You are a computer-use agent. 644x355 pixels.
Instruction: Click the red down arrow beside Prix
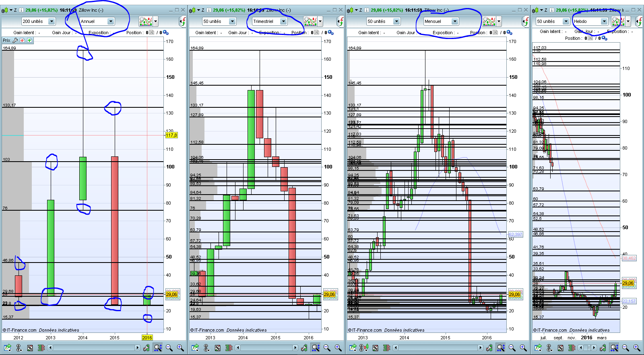pos(22,40)
